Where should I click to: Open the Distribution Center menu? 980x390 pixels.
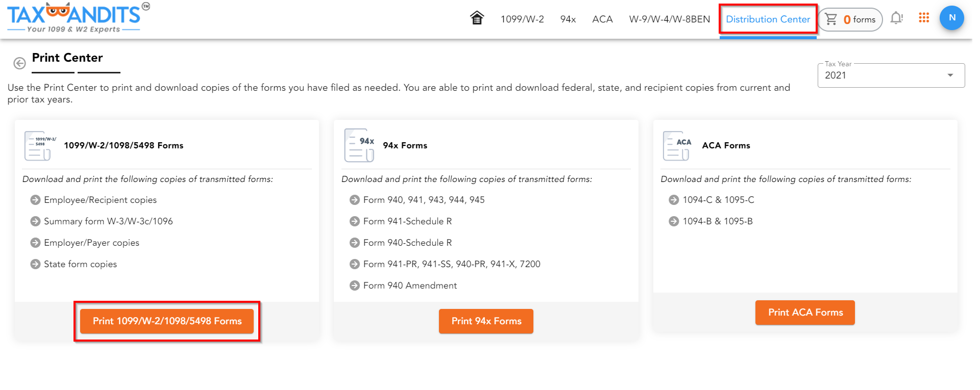pos(768,19)
